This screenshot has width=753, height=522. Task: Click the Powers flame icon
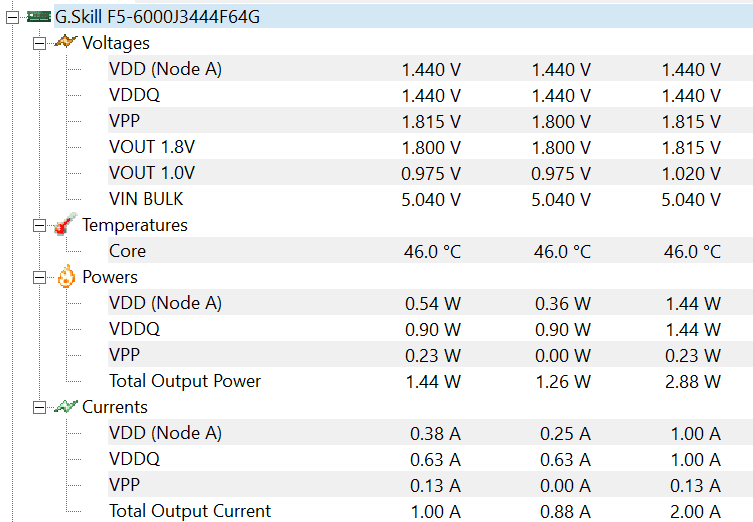tap(66, 276)
